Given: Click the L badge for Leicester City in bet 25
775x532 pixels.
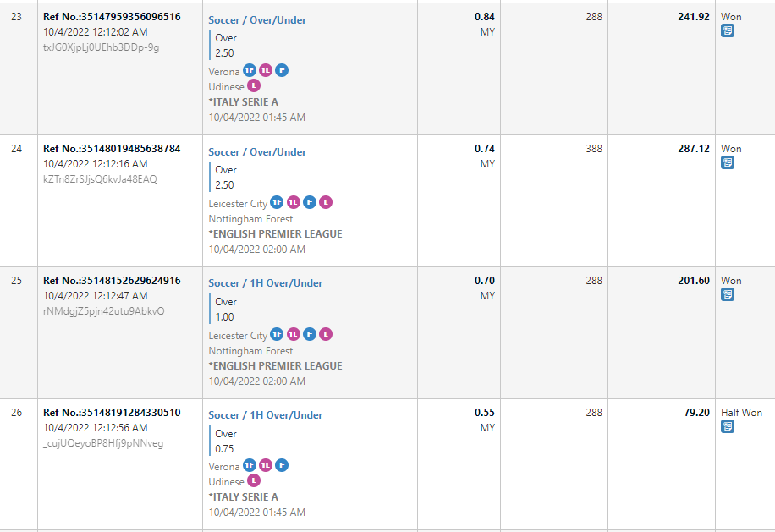Looking at the screenshot, I should click(x=326, y=335).
